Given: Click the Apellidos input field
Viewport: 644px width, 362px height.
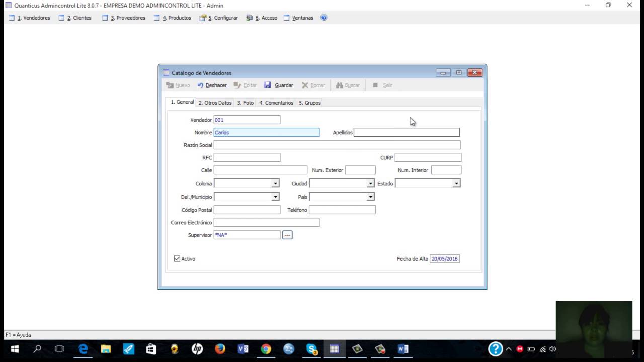Looking at the screenshot, I should tap(407, 132).
